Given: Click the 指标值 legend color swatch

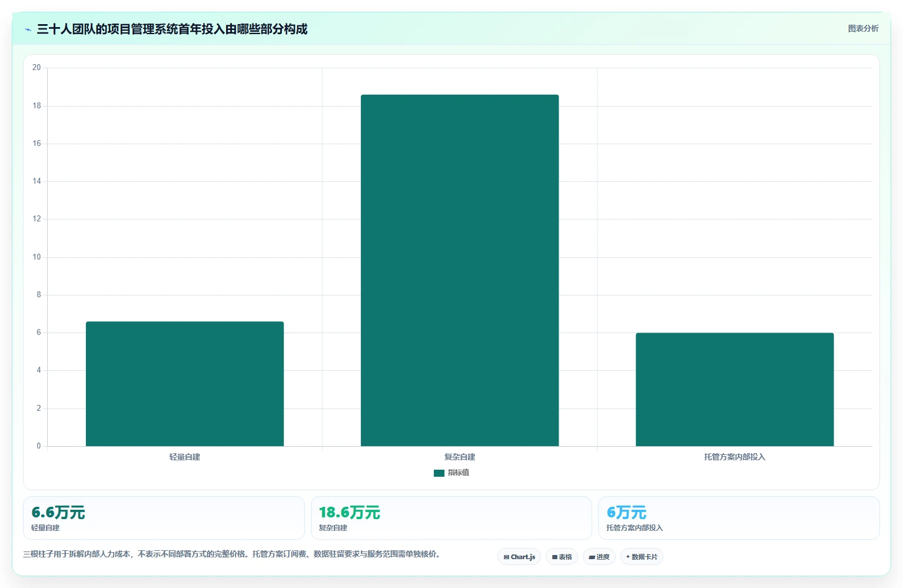Looking at the screenshot, I should [439, 473].
